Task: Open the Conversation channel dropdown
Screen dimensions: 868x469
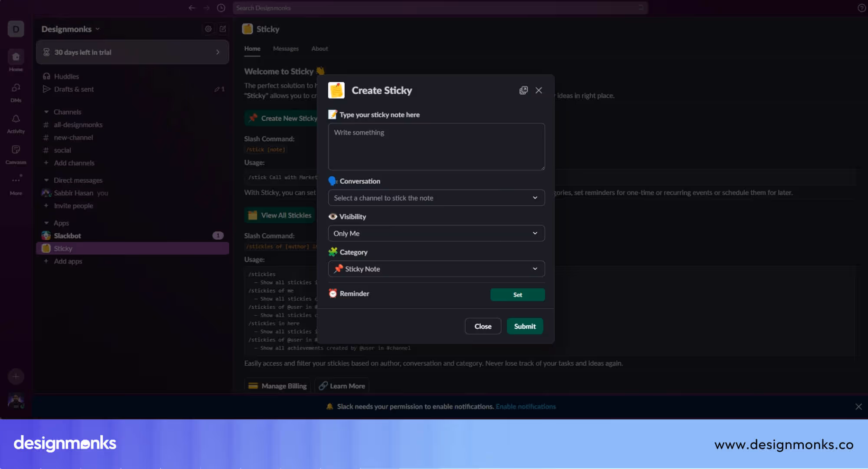Action: tap(436, 198)
